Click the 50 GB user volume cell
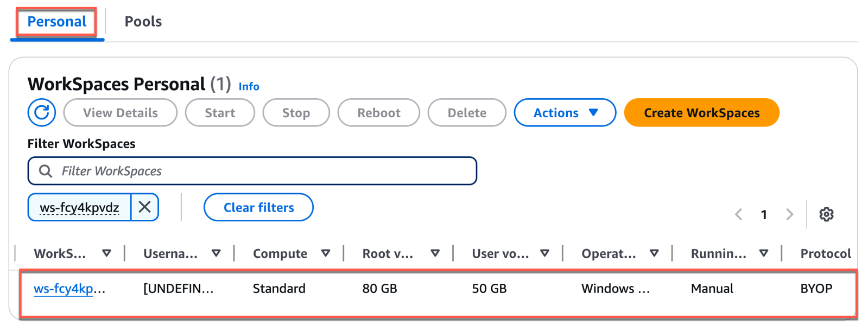The image size is (868, 331). 489,289
